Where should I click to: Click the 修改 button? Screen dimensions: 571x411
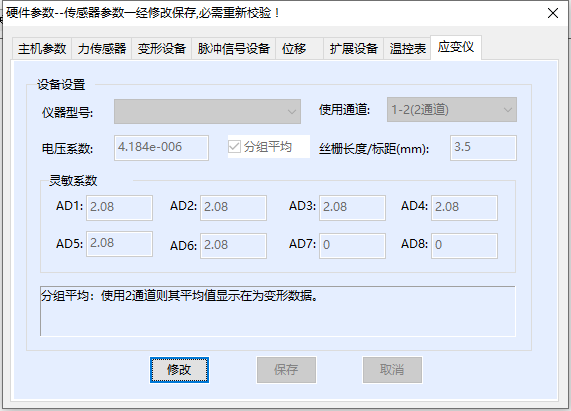pyautogui.click(x=179, y=370)
